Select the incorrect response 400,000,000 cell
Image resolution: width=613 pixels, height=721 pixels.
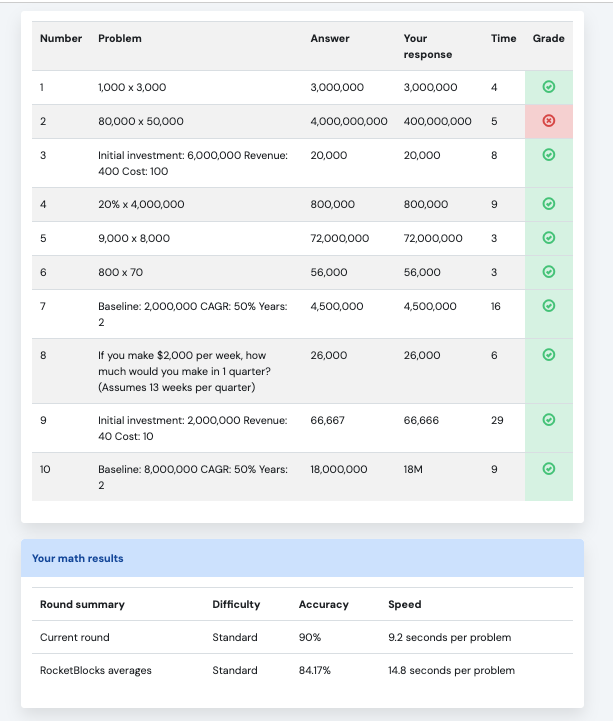coord(437,121)
